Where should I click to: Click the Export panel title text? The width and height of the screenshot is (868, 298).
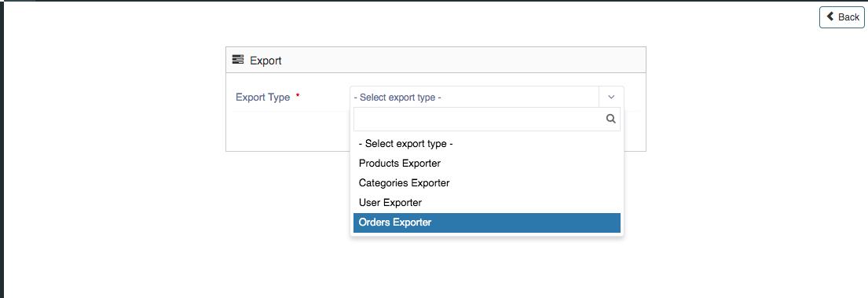266,61
